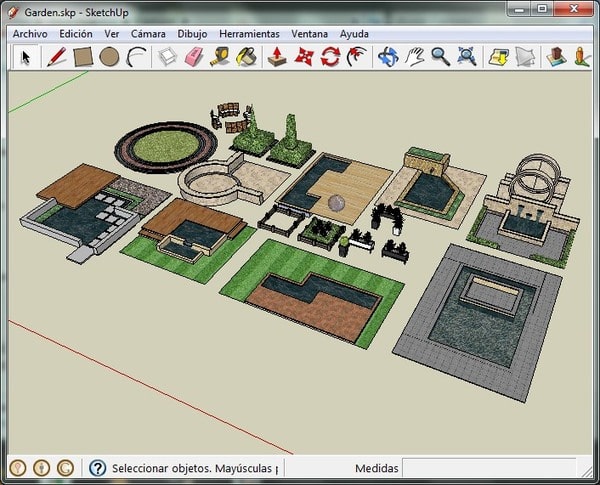Click the Medidas measurement input box

tap(488, 468)
